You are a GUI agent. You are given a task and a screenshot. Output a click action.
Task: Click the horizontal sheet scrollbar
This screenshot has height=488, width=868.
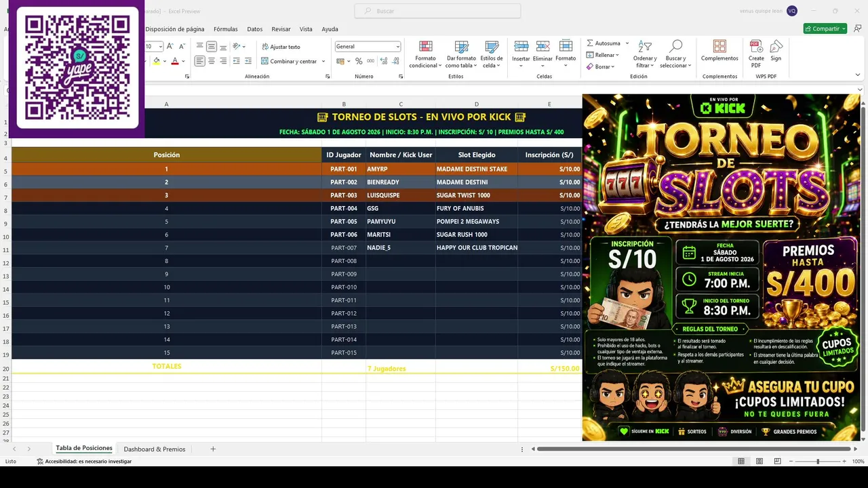[694, 449]
